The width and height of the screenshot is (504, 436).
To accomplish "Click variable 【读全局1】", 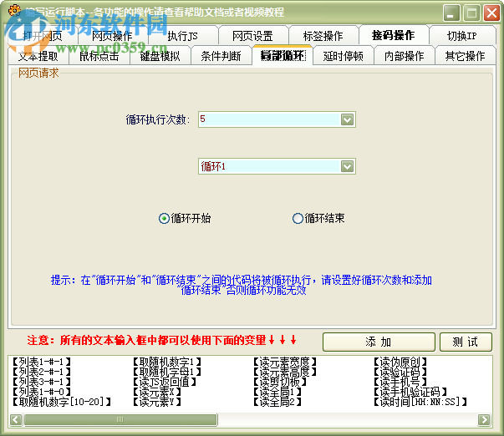I will pos(277,392).
